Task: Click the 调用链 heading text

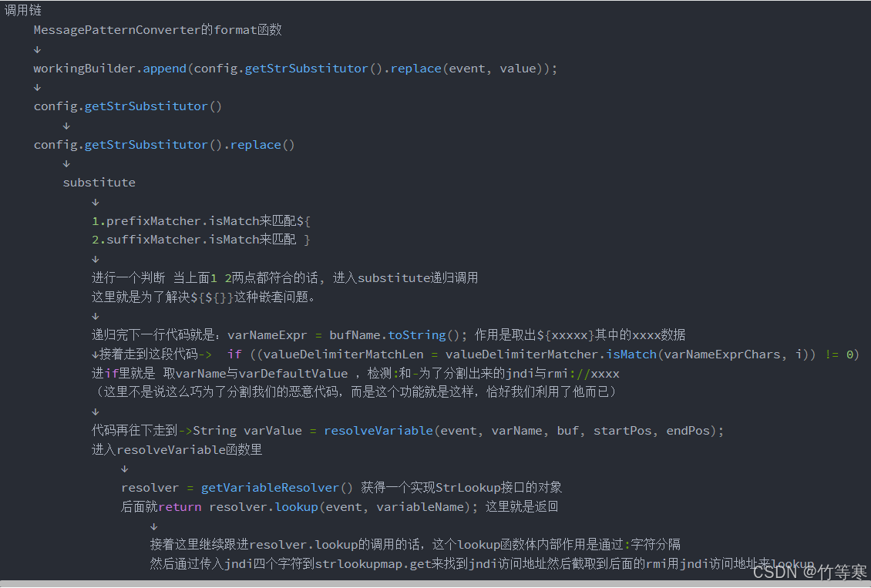Action: click(x=23, y=11)
